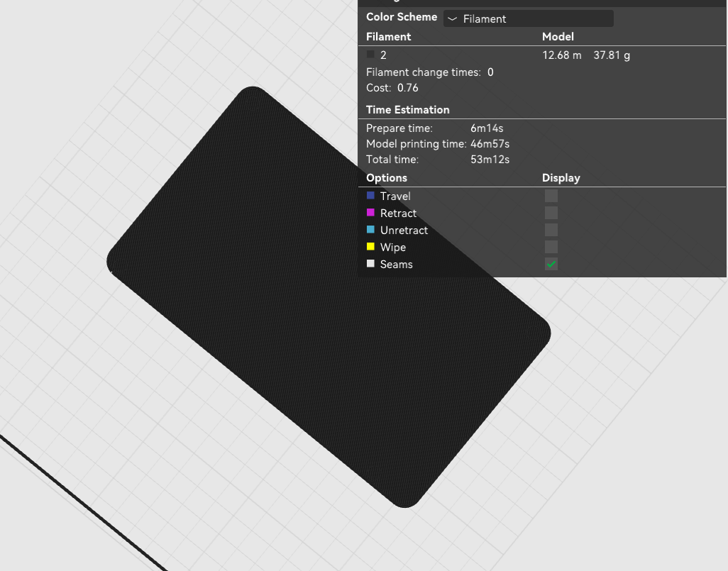Click the filament length 12.68 m
The image size is (728, 571).
coord(562,55)
